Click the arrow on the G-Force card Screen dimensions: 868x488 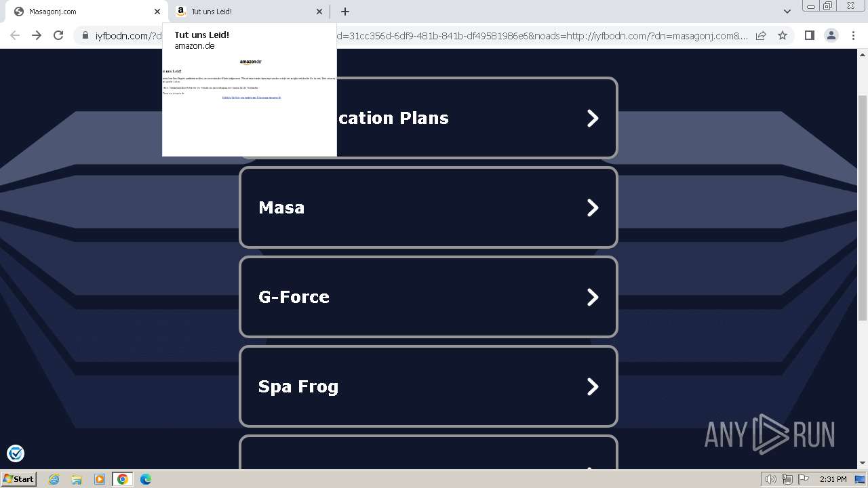593,297
